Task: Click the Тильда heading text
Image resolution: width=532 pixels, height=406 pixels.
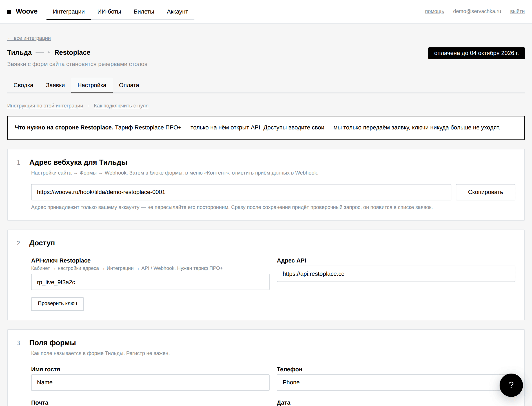Action: [x=19, y=52]
